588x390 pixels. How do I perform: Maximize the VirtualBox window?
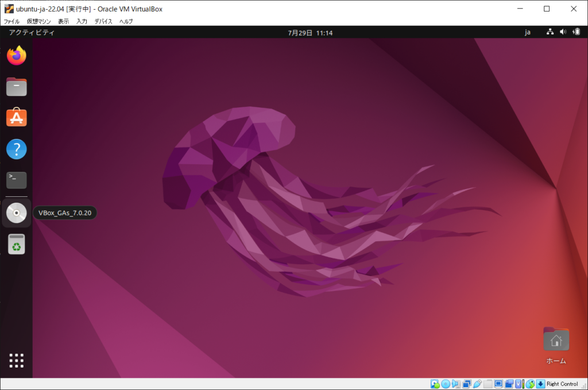click(547, 9)
